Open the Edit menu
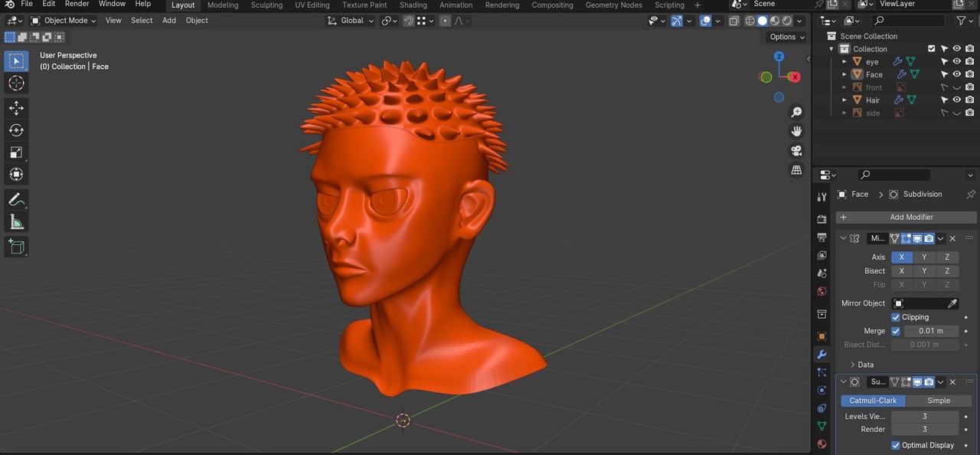The image size is (980, 455). (x=47, y=4)
